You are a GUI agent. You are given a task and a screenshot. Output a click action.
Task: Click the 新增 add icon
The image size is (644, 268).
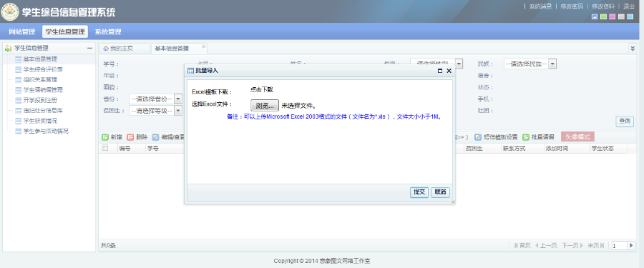coord(104,137)
